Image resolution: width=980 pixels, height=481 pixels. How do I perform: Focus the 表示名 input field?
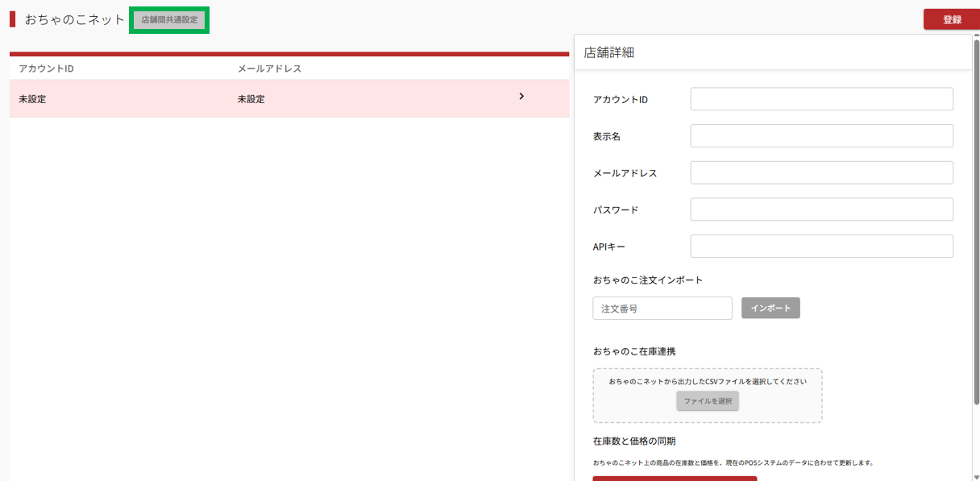click(821, 136)
